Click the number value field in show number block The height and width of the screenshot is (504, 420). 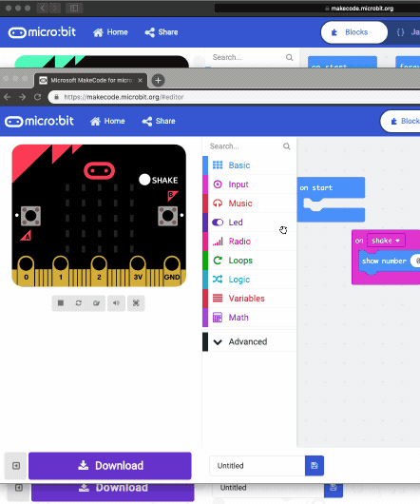[416, 261]
